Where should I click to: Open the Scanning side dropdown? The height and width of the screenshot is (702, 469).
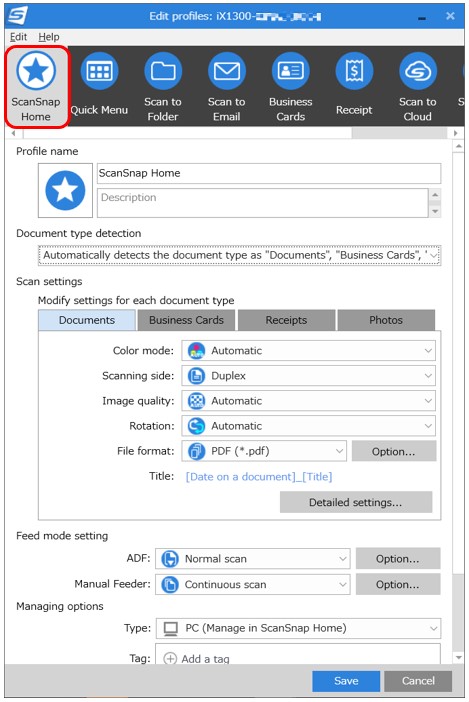click(308, 376)
